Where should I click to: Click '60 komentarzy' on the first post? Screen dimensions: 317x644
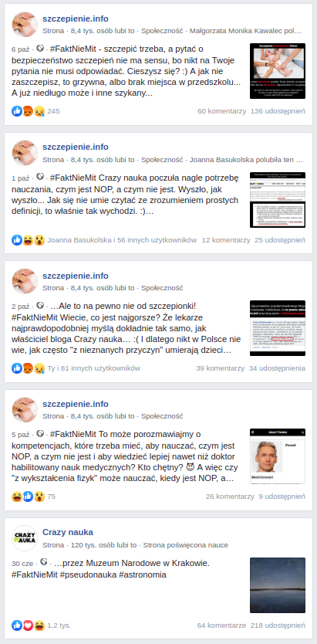(x=222, y=111)
